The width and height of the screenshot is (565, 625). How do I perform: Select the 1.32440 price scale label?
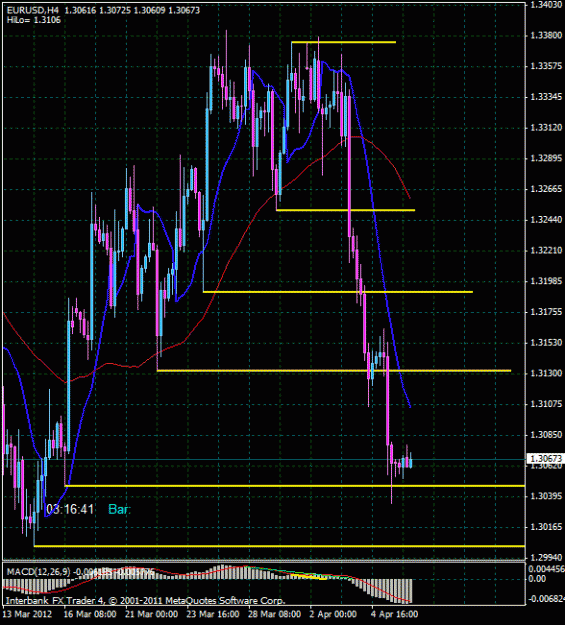pos(546,220)
